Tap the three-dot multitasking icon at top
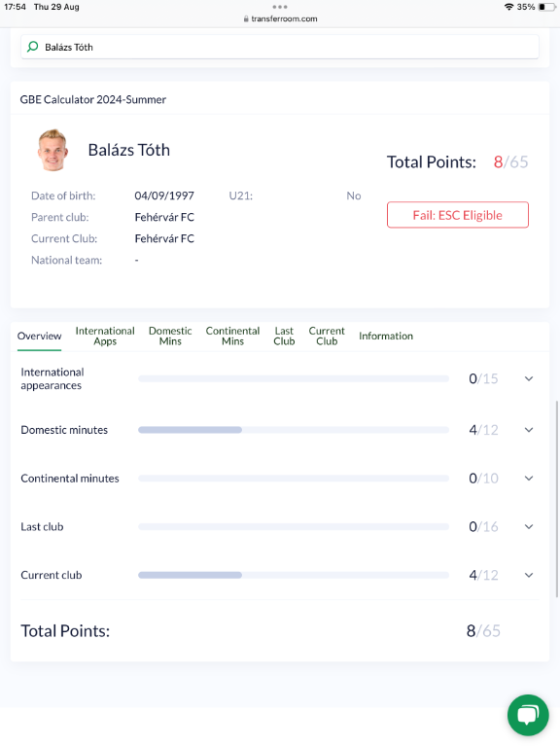This screenshot has width=560, height=747. point(280,7)
